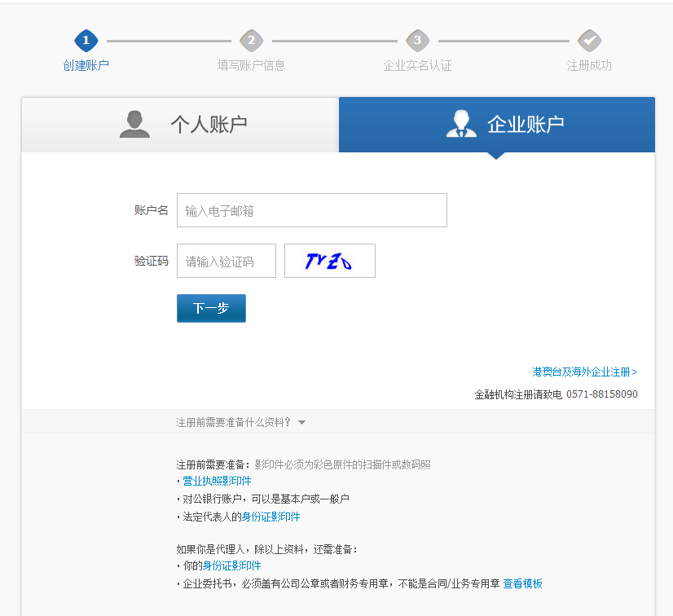Click the step 1 创建账户 circle icon
This screenshot has height=616, width=673.
[86, 41]
